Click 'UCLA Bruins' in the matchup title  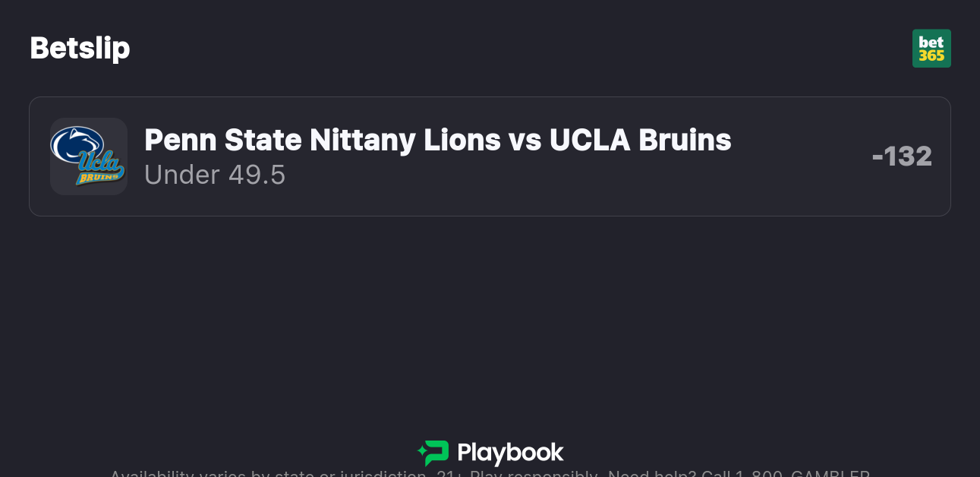click(640, 140)
